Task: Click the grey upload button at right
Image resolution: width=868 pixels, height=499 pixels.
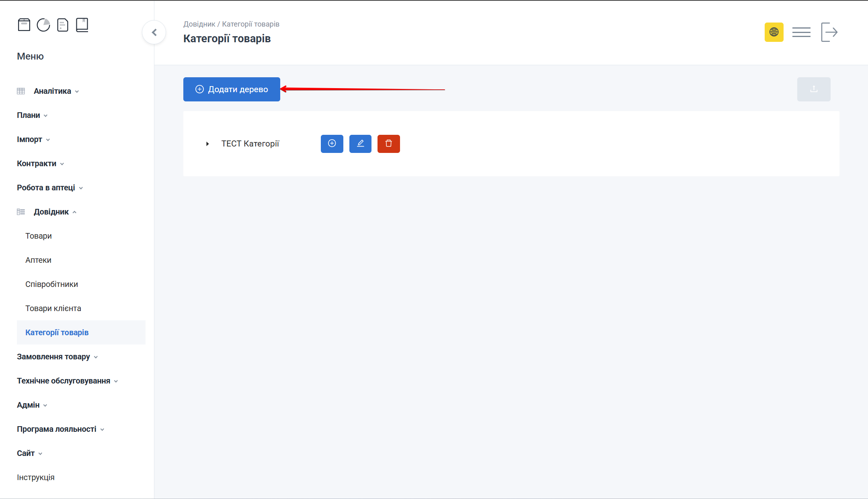Action: click(814, 89)
